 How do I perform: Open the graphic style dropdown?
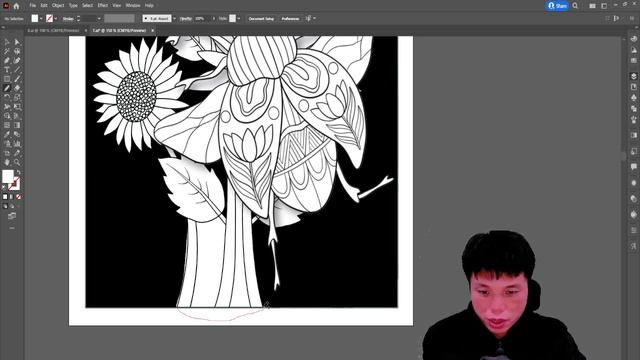point(239,18)
